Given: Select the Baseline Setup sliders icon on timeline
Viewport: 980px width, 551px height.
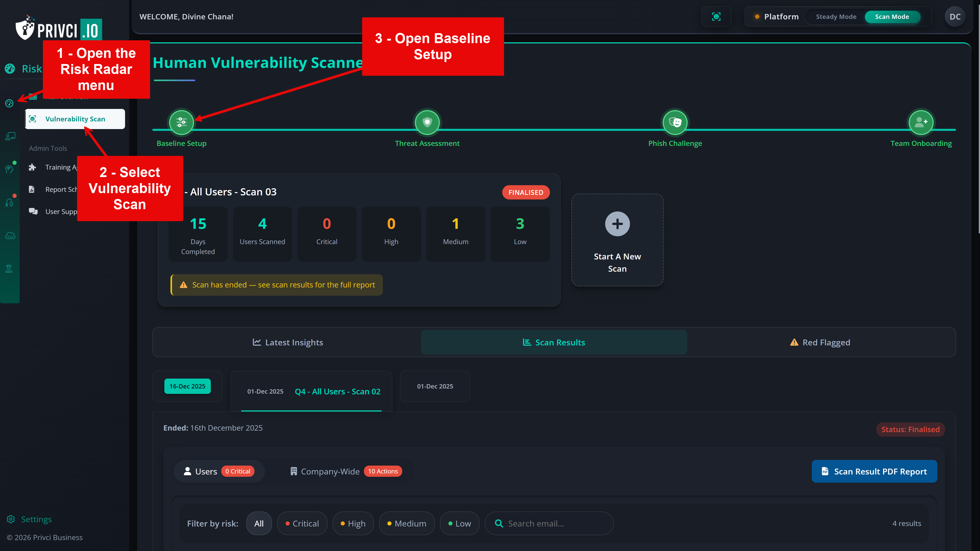Looking at the screenshot, I should pyautogui.click(x=181, y=122).
